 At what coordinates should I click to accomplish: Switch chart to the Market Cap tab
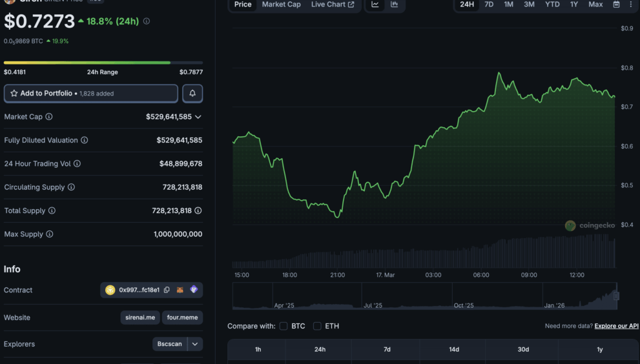click(281, 5)
